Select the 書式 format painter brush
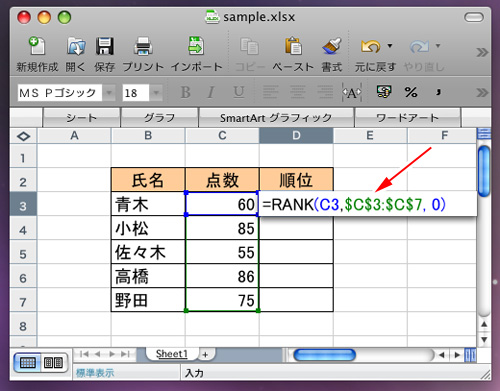 tap(332, 46)
